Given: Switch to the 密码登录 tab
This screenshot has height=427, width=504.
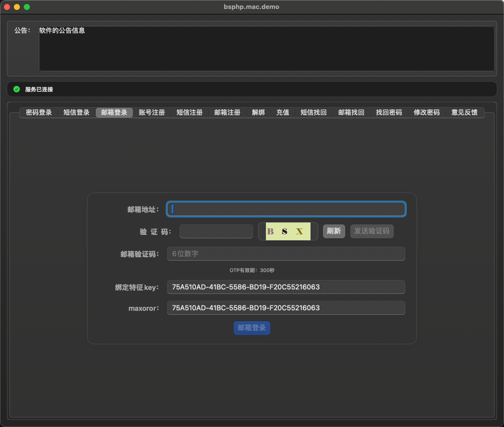Looking at the screenshot, I should coord(39,113).
